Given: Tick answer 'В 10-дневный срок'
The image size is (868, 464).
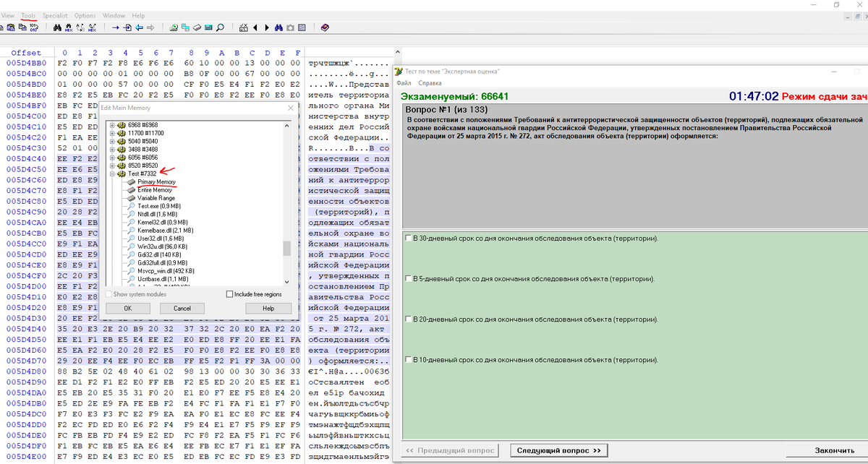Looking at the screenshot, I should point(409,359).
